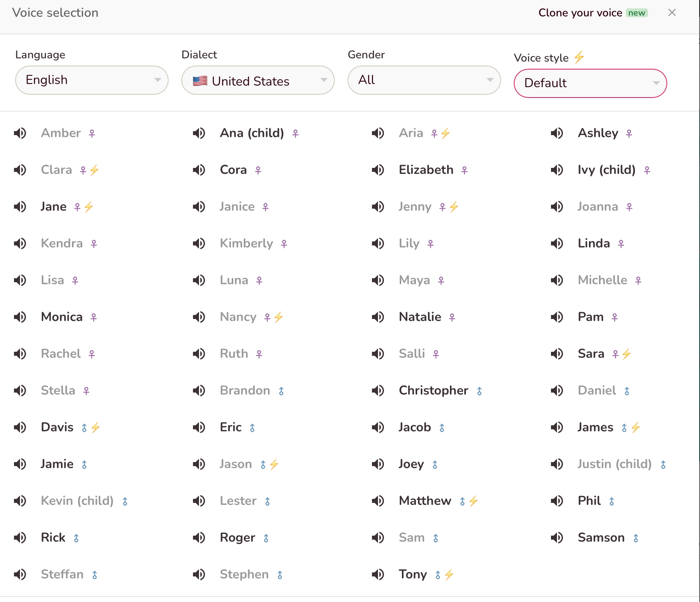Expand the Dialect dropdown for United States

click(258, 80)
